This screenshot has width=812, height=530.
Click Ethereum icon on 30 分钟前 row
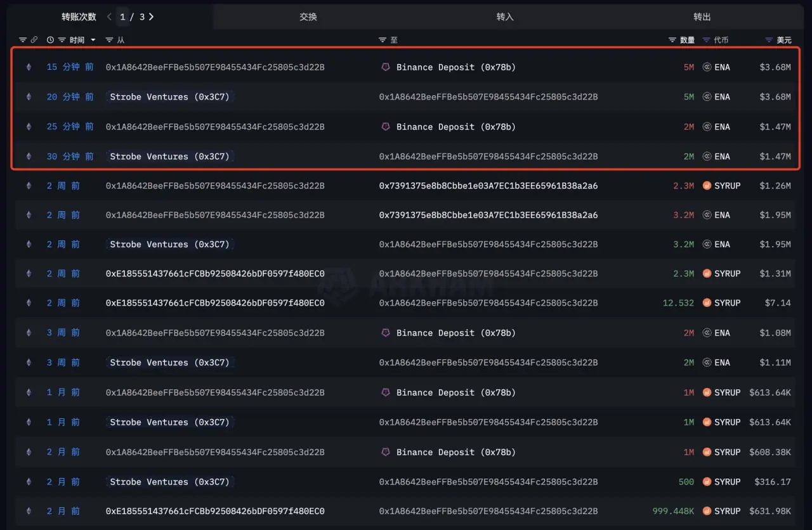28,157
